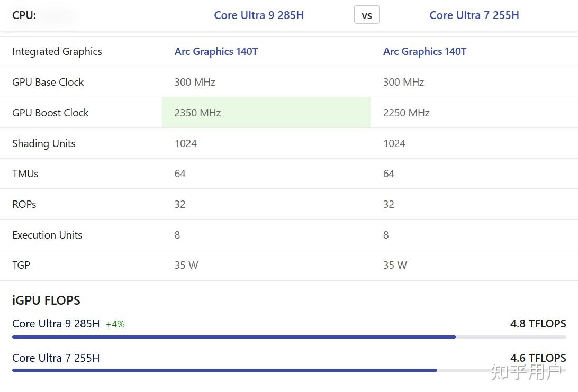Click the iGPU FLOPS section heading
This screenshot has width=578, height=392.
tap(46, 300)
